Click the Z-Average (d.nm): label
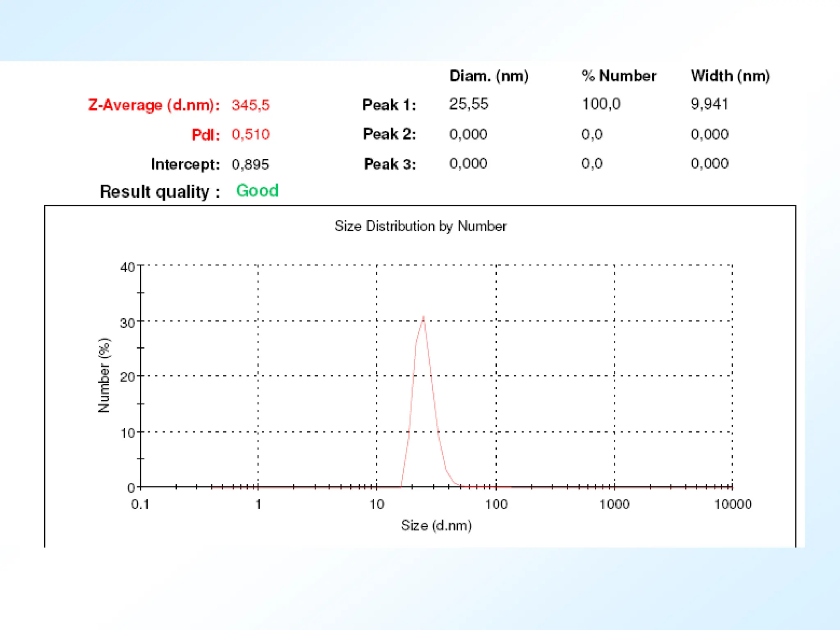This screenshot has width=840, height=630. [x=154, y=105]
